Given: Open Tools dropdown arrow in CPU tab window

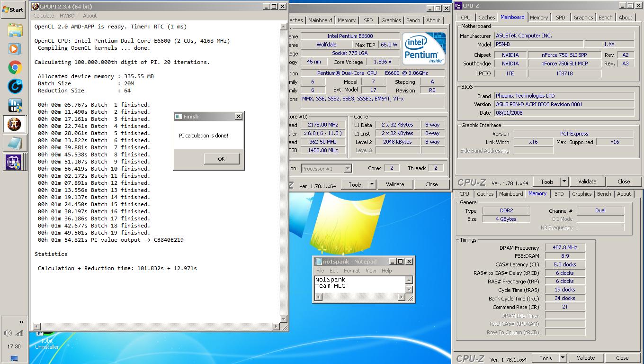Looking at the screenshot, I should click(x=372, y=184).
